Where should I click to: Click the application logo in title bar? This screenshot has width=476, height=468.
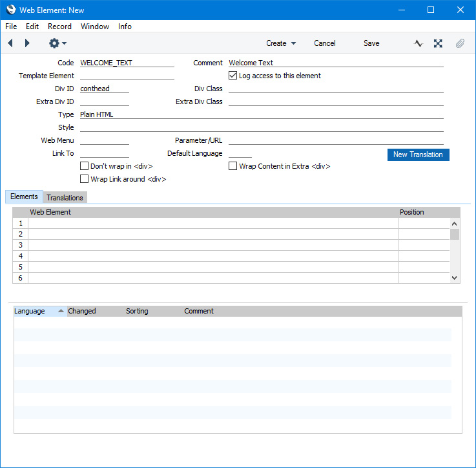(11, 10)
